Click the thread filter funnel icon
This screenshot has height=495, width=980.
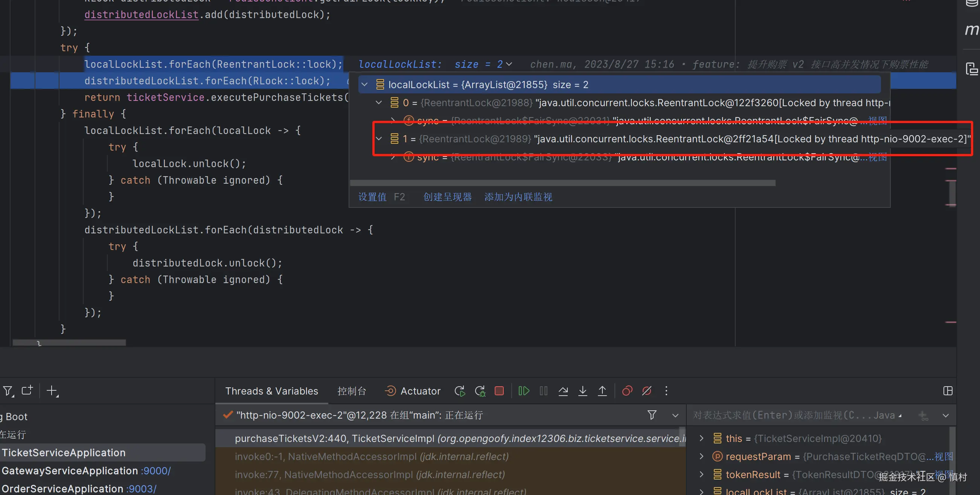pos(652,415)
